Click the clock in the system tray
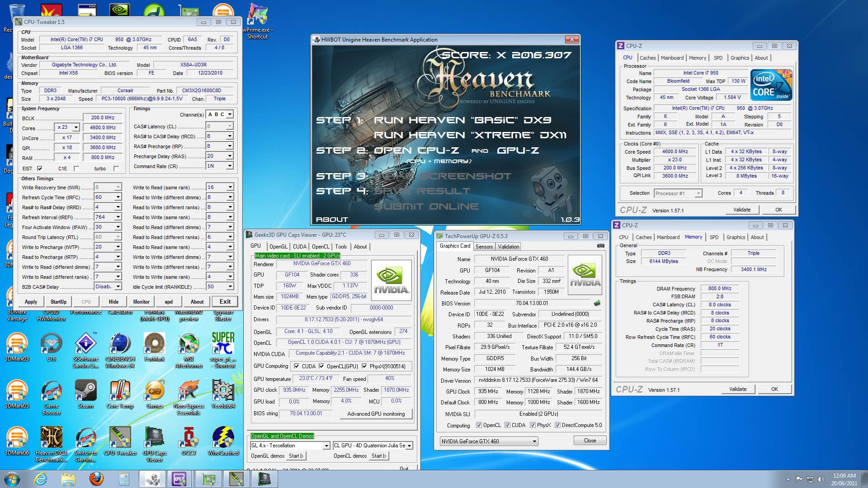868x488 pixels. 844,479
